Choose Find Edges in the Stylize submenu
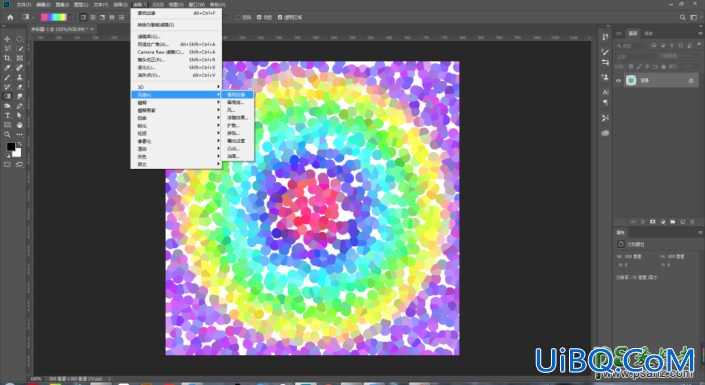The image size is (705, 385). coord(237,94)
